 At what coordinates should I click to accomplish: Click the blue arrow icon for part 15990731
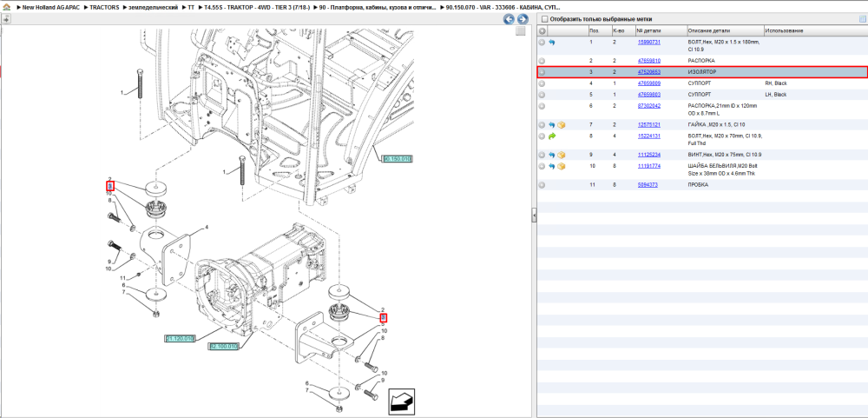551,42
